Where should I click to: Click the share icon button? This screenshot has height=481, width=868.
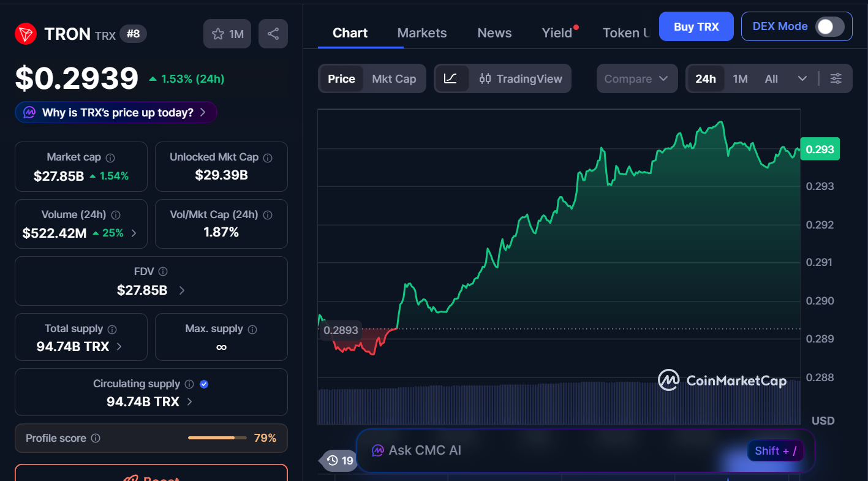tap(273, 34)
